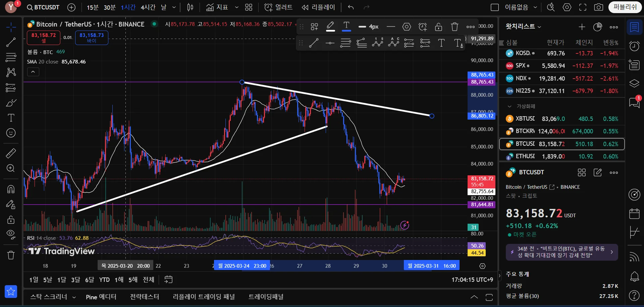The width and height of the screenshot is (644, 307).
Task: Open the Fibonacci retracement tools group
Action: pos(11,57)
